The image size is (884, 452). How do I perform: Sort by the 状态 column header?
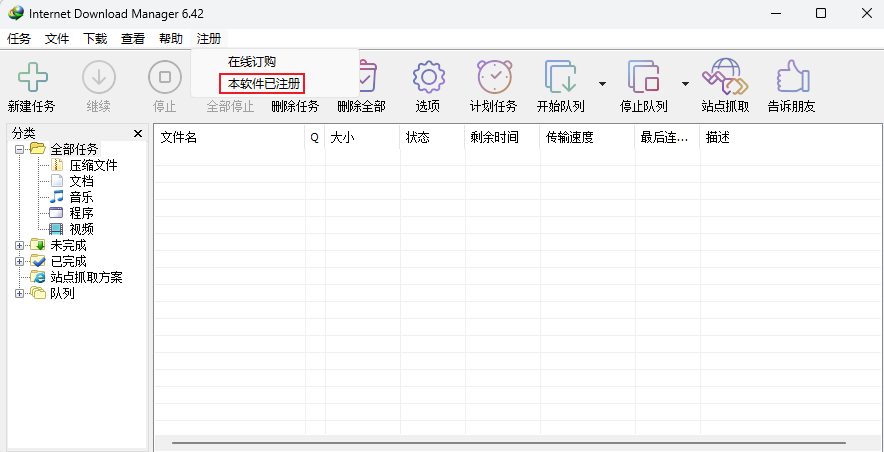[432, 137]
